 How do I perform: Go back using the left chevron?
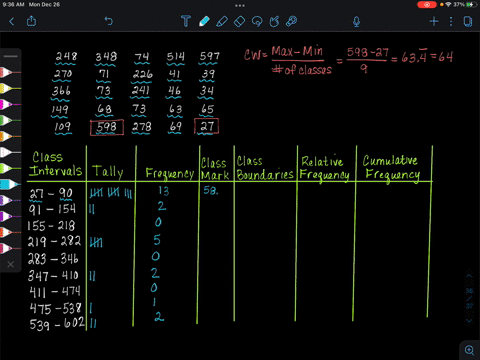click(12, 22)
